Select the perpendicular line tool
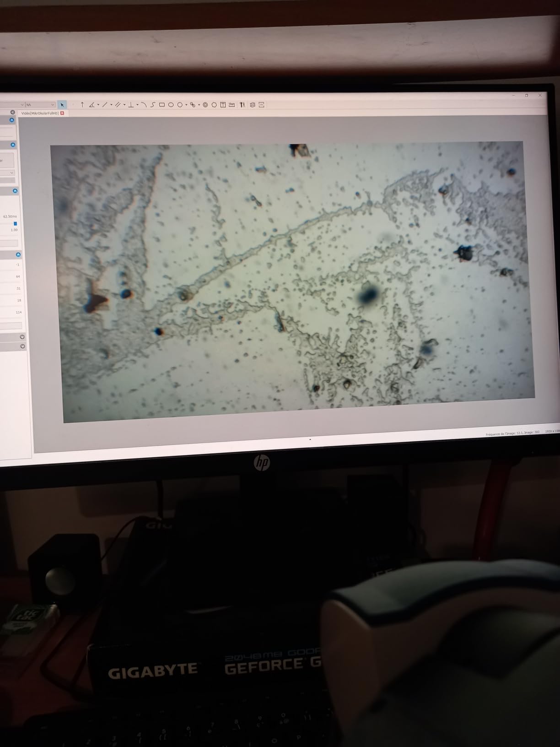Screen dimensions: 560x747 tap(131, 105)
